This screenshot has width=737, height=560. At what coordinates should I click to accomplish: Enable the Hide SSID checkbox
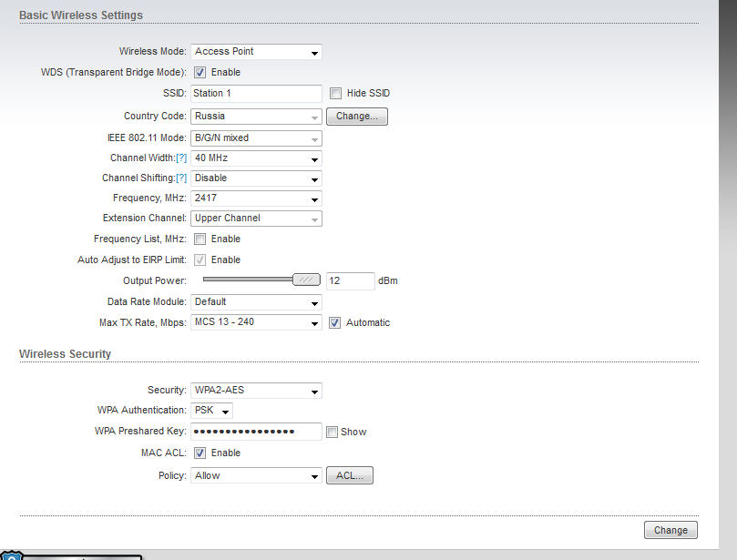pyautogui.click(x=336, y=93)
